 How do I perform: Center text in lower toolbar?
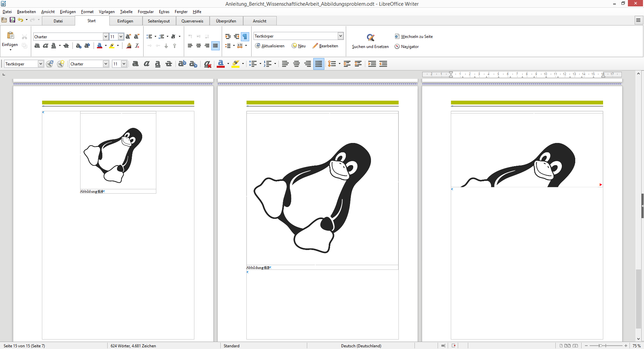pos(297,64)
